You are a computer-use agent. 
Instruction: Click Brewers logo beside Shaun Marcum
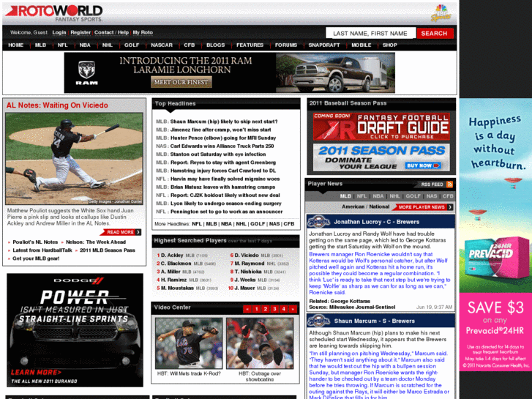pyautogui.click(x=318, y=321)
